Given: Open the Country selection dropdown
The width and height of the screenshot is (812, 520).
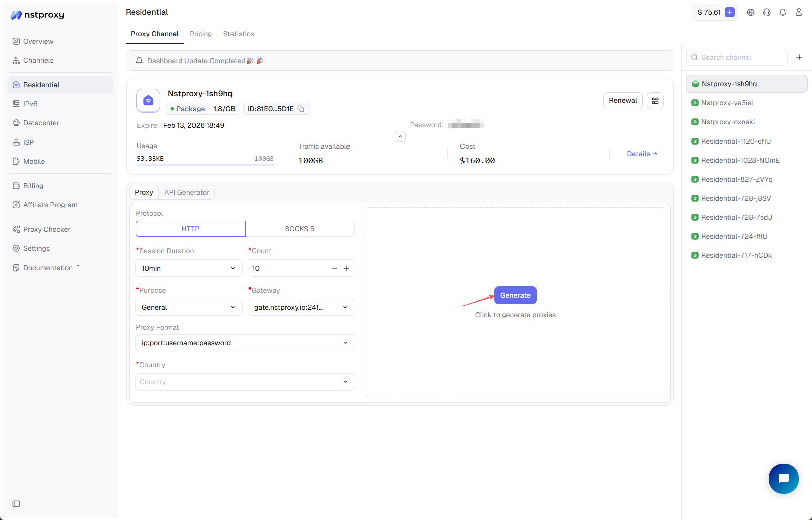Looking at the screenshot, I should click(245, 382).
